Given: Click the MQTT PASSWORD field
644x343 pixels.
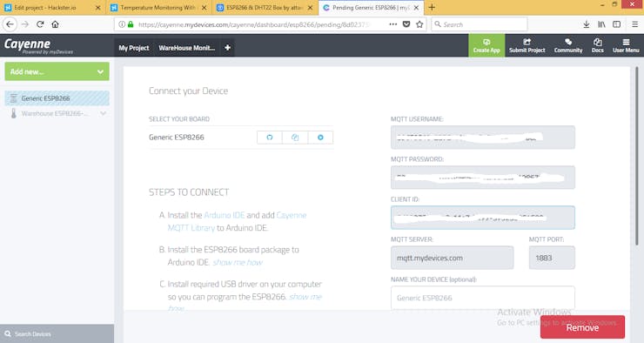Looking at the screenshot, I should click(483, 178).
